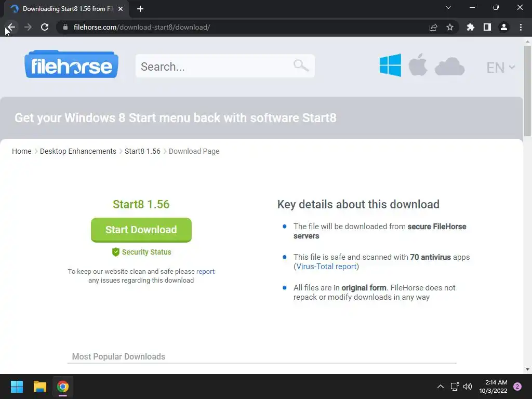The width and height of the screenshot is (532, 399).
Task: Click the Security Status shield icon
Action: (116, 252)
